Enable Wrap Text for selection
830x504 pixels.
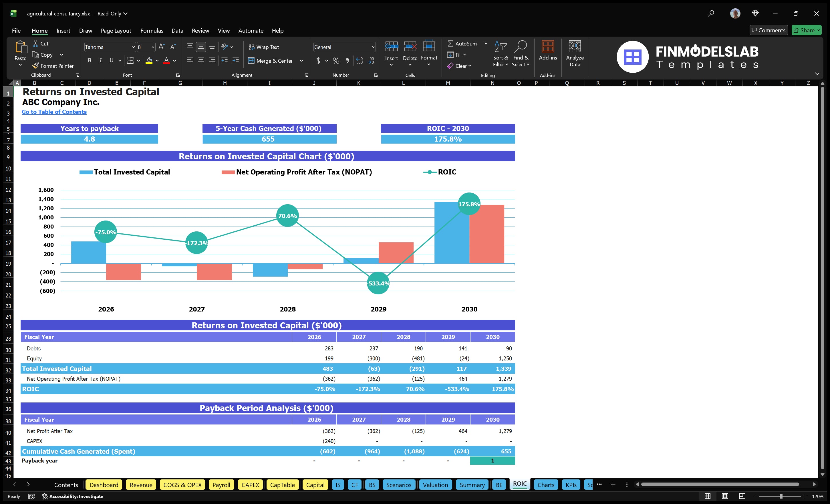[264, 47]
